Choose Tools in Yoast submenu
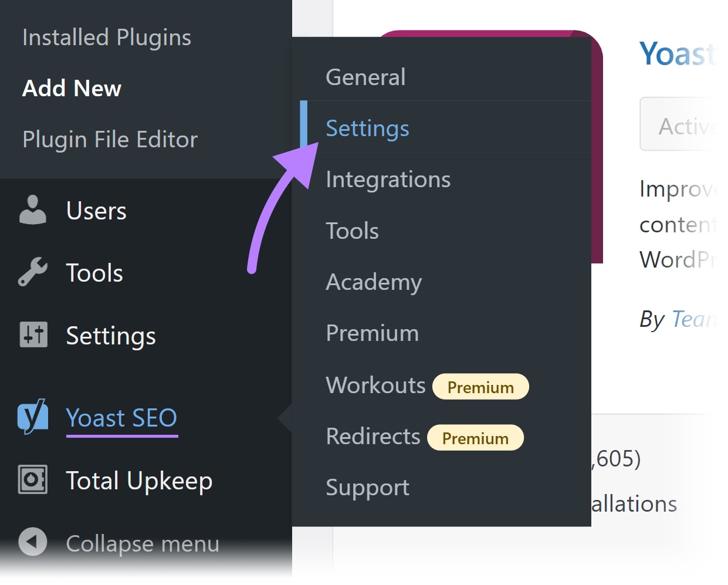This screenshot has width=728, height=585. [x=352, y=231]
